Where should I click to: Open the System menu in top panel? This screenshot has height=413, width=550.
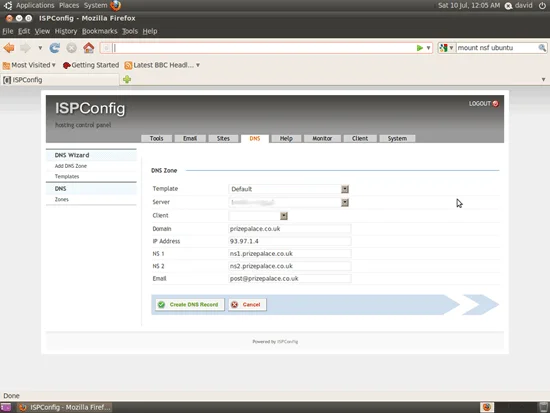[95, 5]
